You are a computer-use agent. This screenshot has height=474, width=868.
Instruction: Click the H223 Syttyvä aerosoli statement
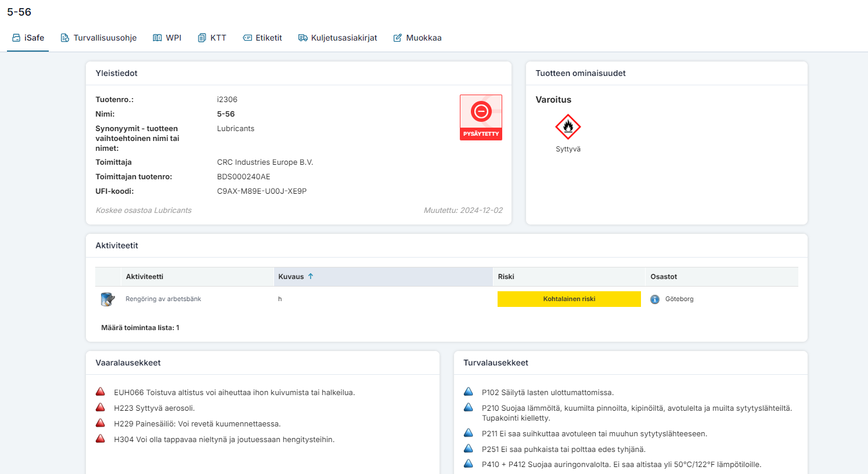154,408
